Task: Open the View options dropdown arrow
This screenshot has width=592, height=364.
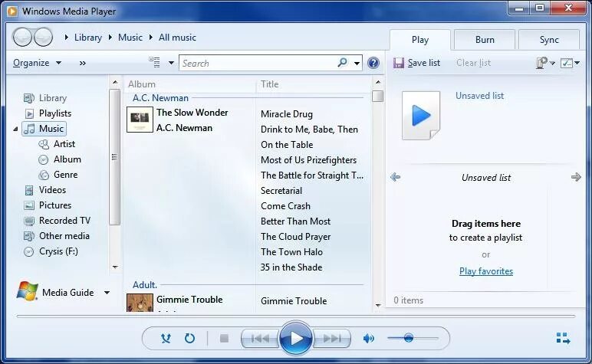Action: pyautogui.click(x=171, y=63)
